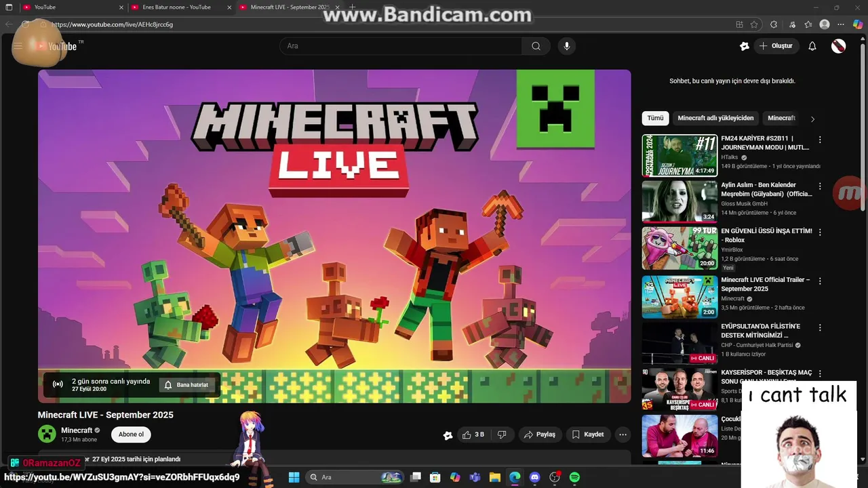Image resolution: width=868 pixels, height=488 pixels.
Task: Open FM24 KARİYER video thumbnail
Action: [679, 155]
